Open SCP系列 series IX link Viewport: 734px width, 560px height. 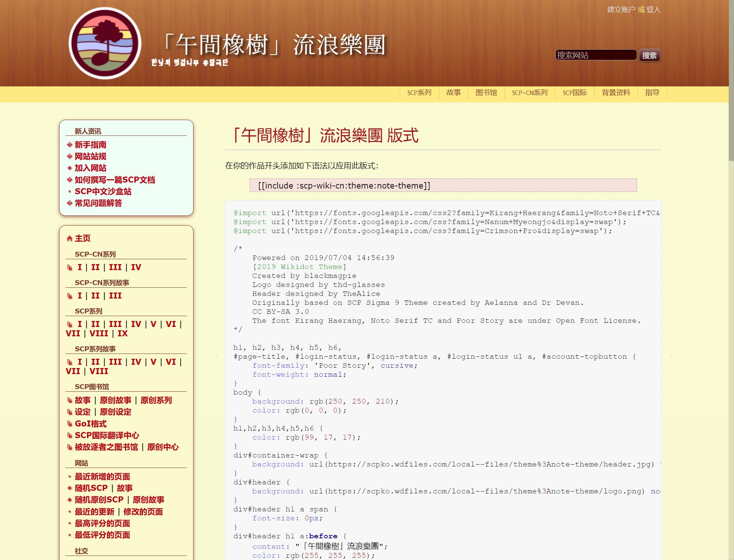(122, 333)
